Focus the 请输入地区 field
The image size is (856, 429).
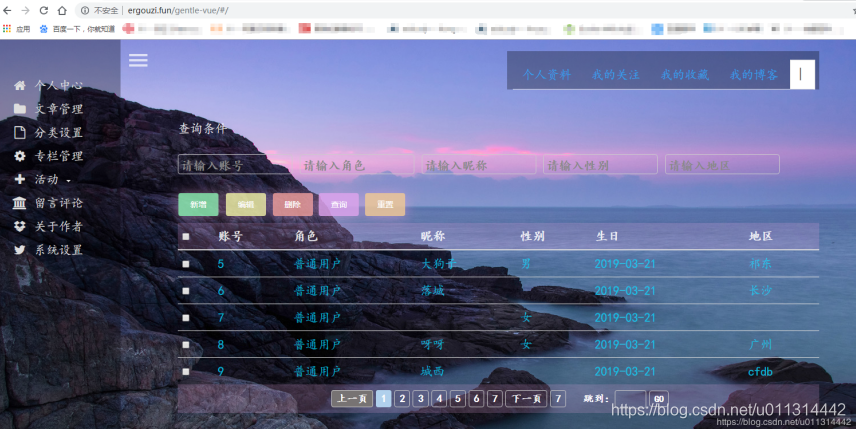tap(722, 165)
